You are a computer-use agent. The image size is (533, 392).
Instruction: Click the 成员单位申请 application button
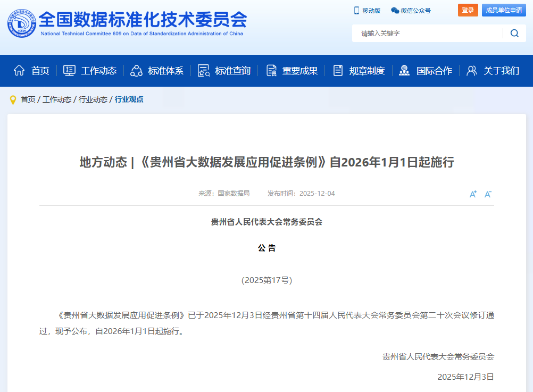504,10
